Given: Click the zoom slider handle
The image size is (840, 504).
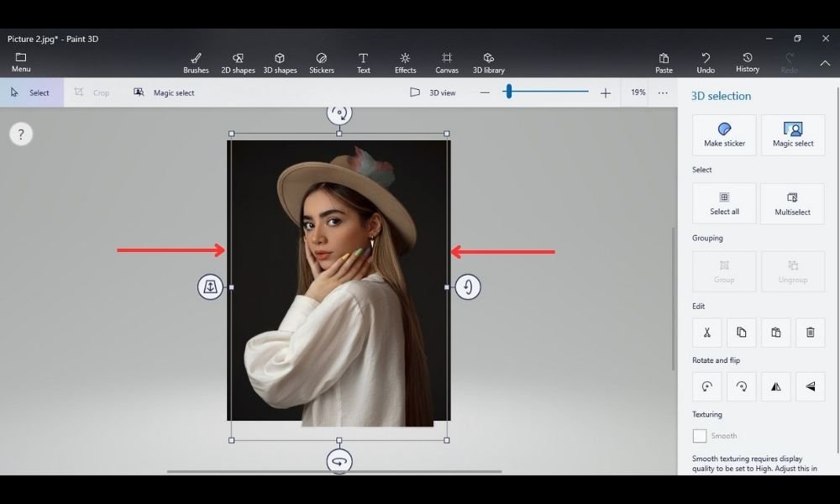Looking at the screenshot, I should (x=509, y=92).
